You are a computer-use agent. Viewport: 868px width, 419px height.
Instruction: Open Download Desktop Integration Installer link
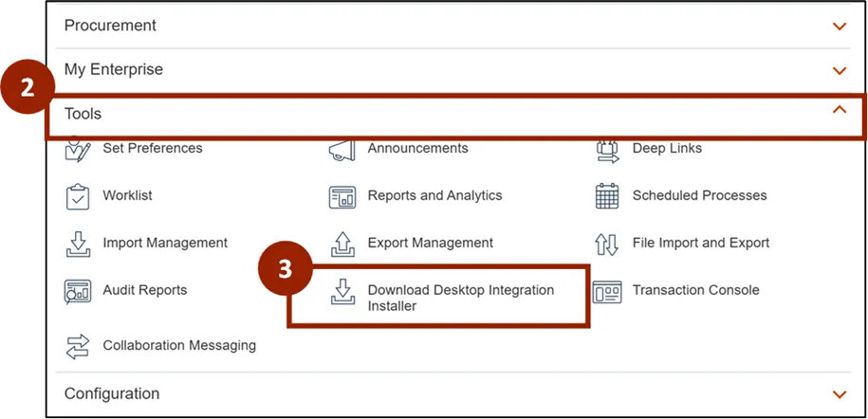tap(460, 298)
